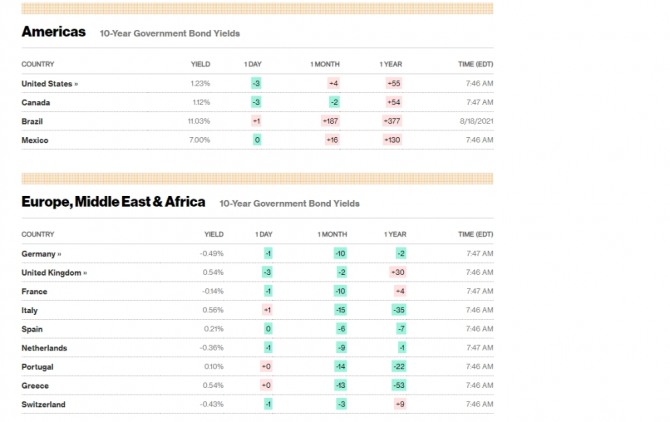
Task: Select the Canada row label
Action: click(35, 102)
